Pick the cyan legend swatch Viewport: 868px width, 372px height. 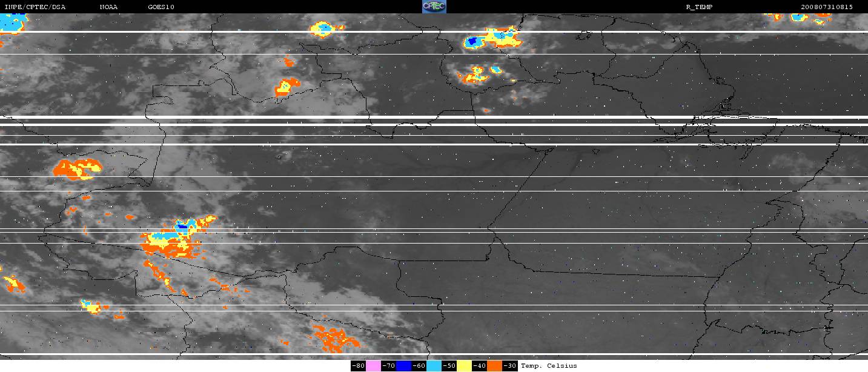(x=434, y=366)
